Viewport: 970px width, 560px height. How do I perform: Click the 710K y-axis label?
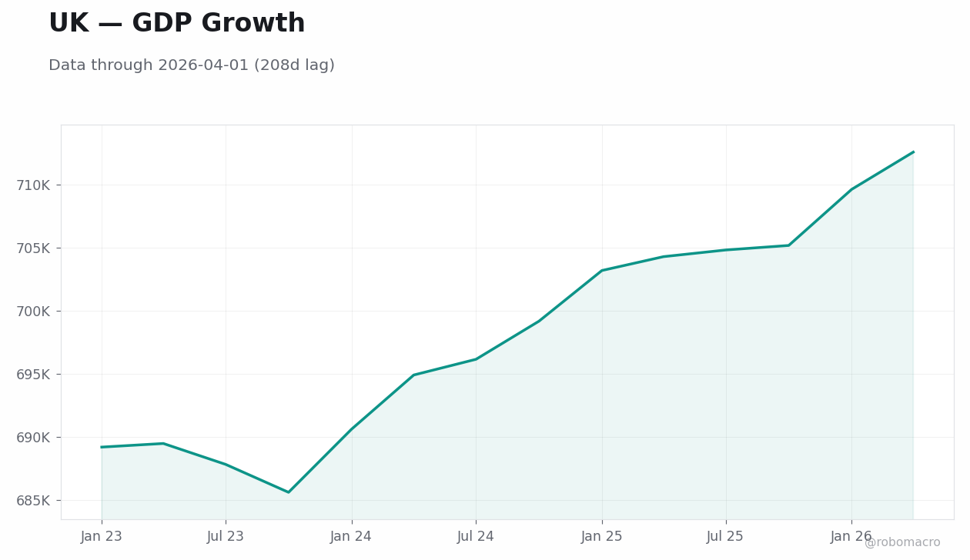pyautogui.click(x=33, y=185)
